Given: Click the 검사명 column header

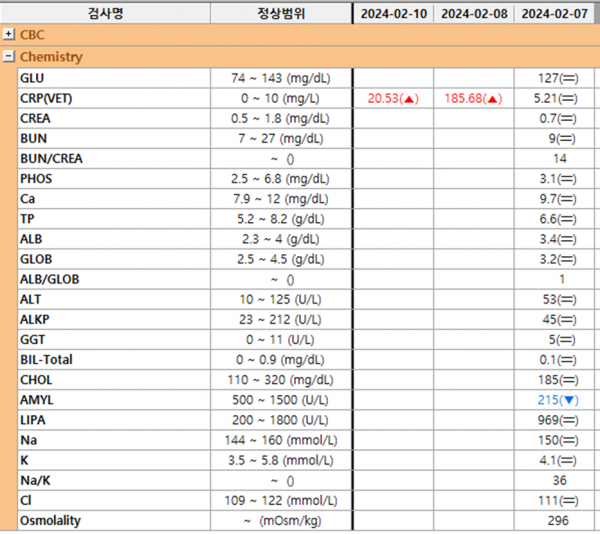Looking at the screenshot, I should coord(105,14).
